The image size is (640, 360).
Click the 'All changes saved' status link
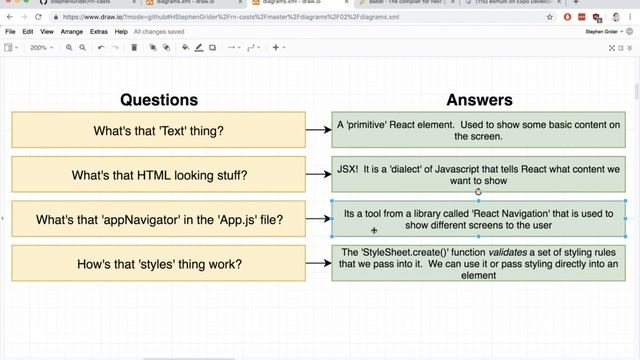tap(159, 31)
